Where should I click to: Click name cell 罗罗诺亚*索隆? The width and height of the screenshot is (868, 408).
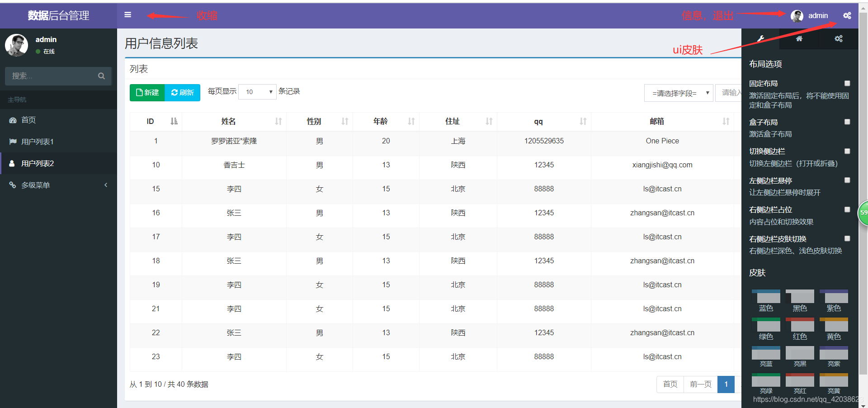234,141
